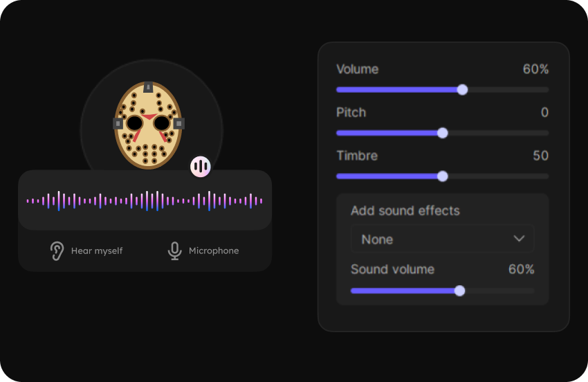Click the Pitch value 0
The image size is (588, 382).
(x=544, y=112)
